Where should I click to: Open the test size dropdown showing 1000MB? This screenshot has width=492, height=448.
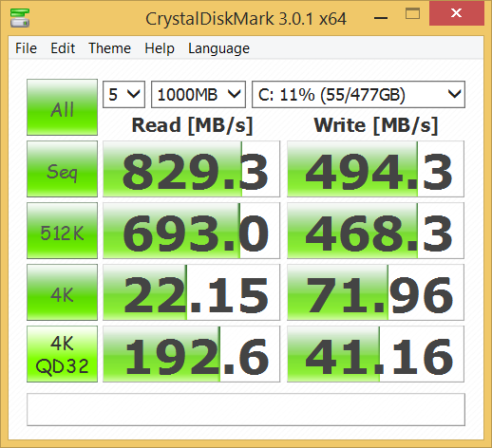click(x=199, y=94)
